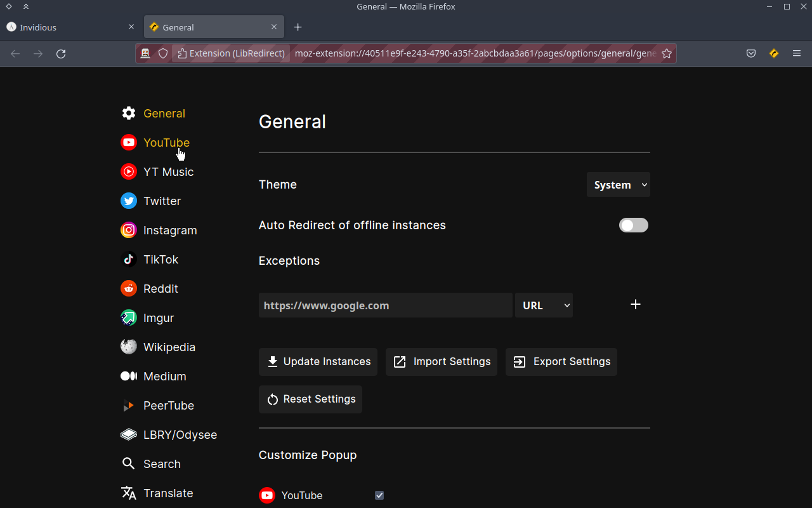The width and height of the screenshot is (812, 508).
Task: Open the Search settings page
Action: point(162,464)
